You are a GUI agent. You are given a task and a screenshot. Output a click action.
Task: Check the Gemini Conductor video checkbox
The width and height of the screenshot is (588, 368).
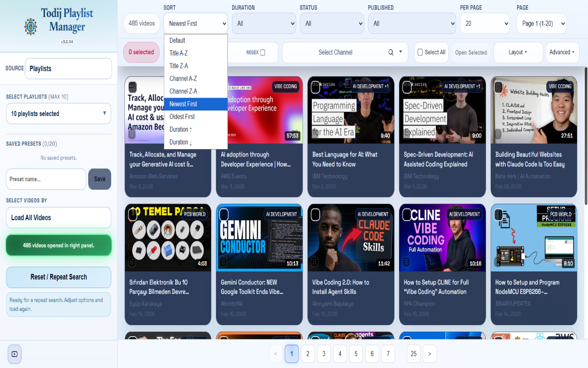coord(224,215)
